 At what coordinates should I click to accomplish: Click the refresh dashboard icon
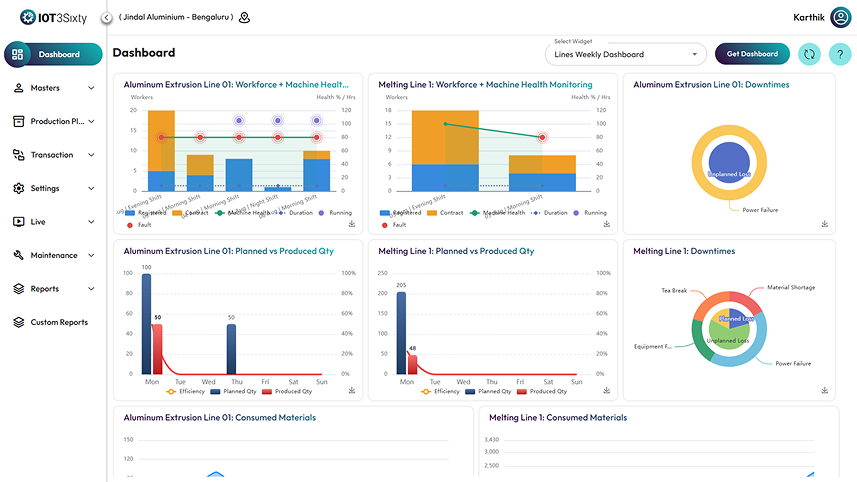coord(809,54)
